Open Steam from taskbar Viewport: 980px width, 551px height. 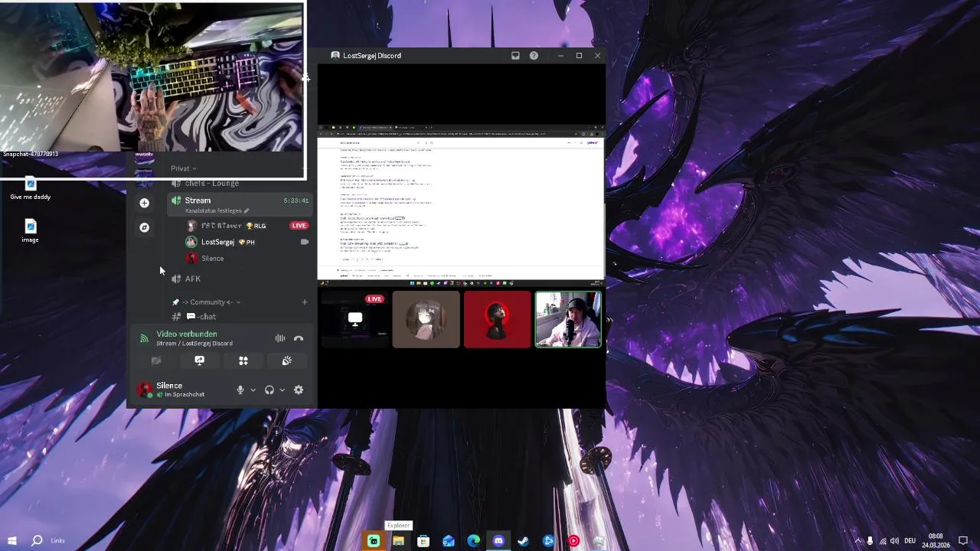[524, 541]
